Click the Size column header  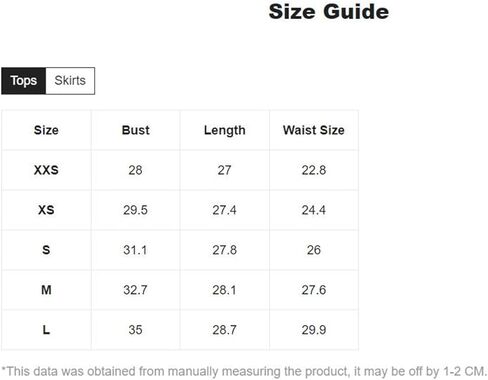pyautogui.click(x=46, y=130)
